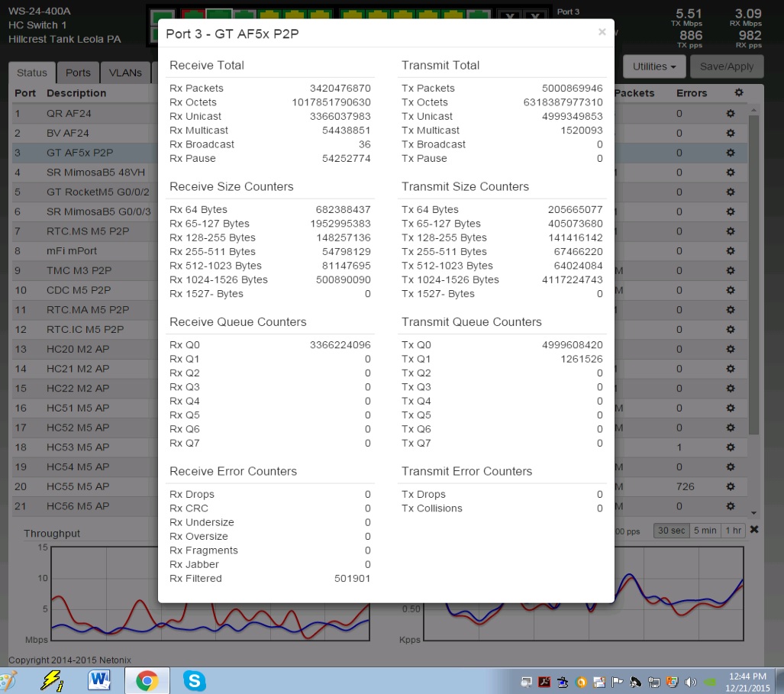Click the volume icon in system tray
The height and width of the screenshot is (694, 784).
coord(691,682)
